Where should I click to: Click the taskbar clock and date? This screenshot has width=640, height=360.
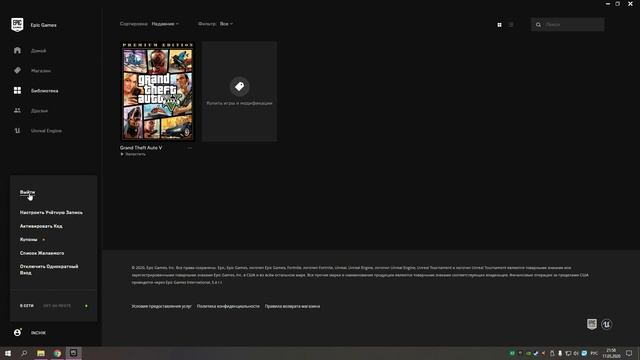tap(611, 353)
